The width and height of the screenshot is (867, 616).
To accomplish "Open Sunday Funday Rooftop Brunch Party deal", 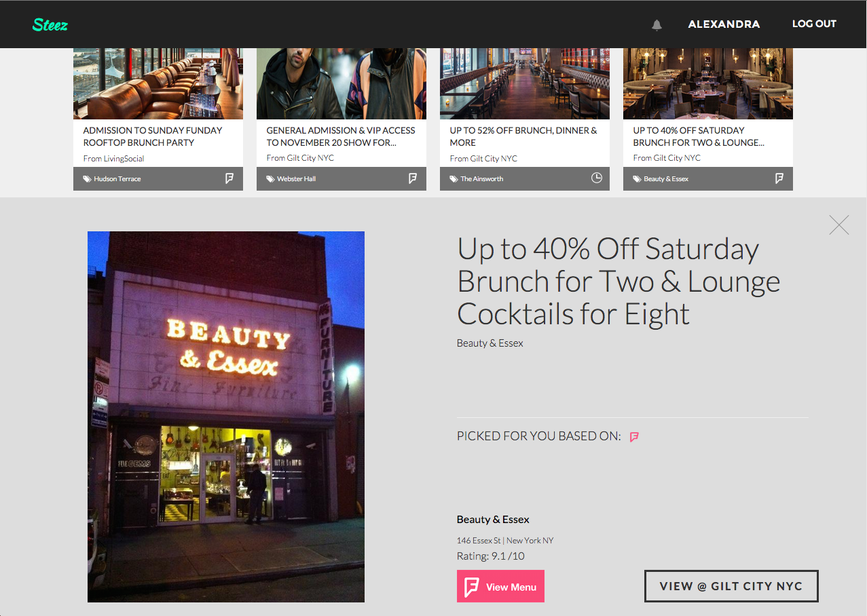I will point(153,136).
